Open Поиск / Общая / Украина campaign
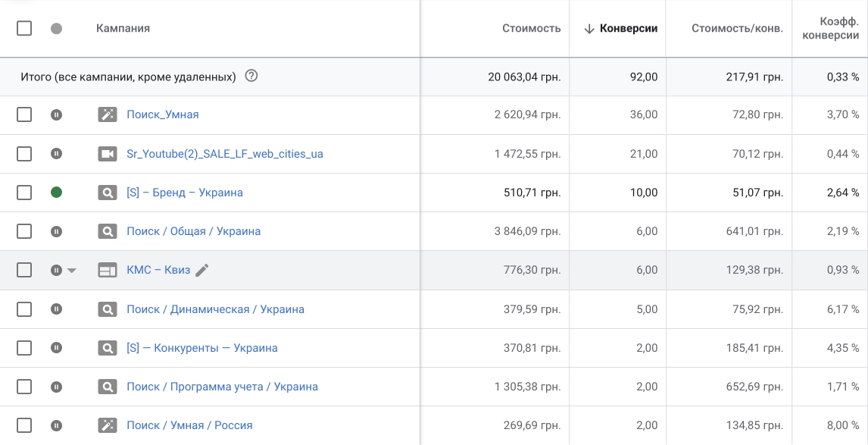The width and height of the screenshot is (868, 445). (194, 231)
